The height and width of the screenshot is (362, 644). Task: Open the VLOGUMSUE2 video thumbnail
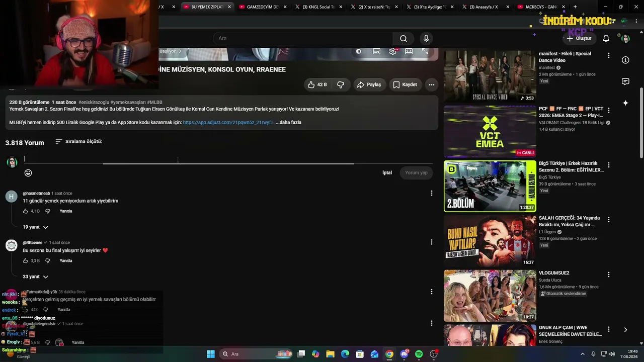[490, 296]
